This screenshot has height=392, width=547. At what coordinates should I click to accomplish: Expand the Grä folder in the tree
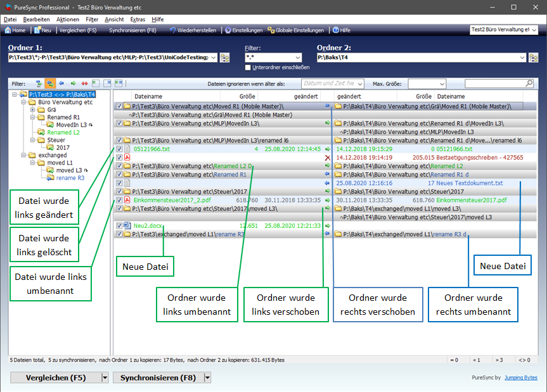click(33, 110)
